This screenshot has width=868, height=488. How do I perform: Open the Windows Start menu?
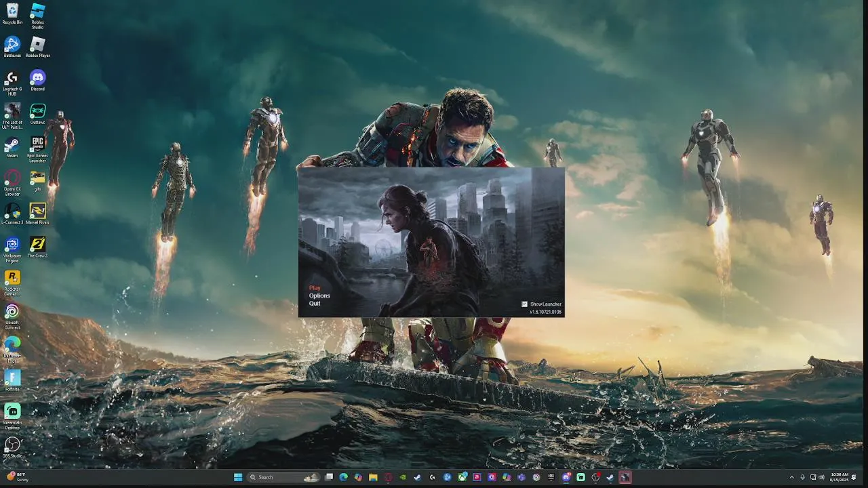tap(238, 477)
